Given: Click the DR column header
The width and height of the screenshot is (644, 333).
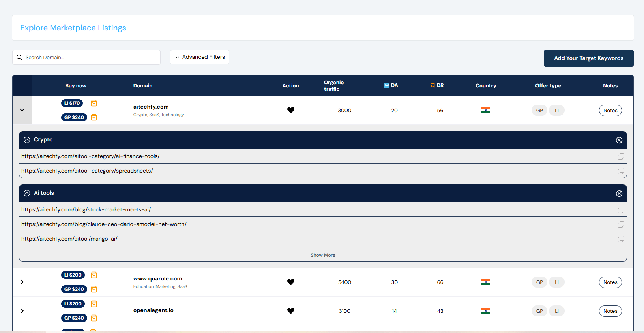Looking at the screenshot, I should tap(437, 85).
